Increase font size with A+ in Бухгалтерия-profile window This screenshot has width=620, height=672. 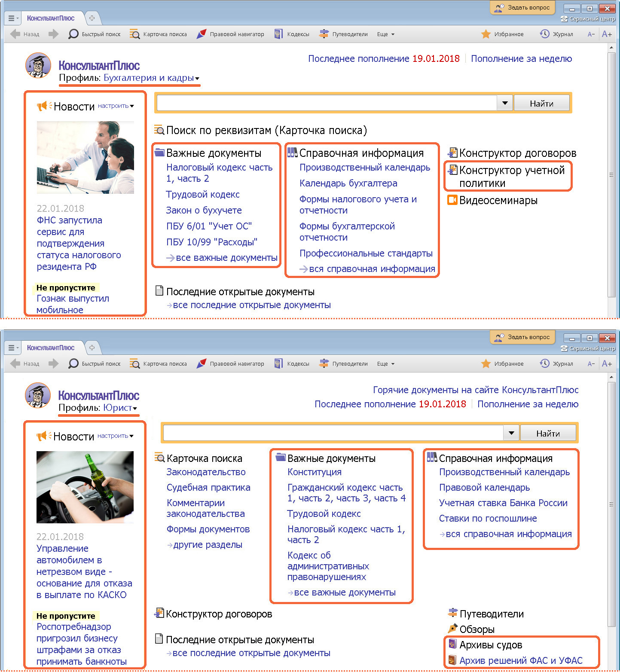(607, 34)
